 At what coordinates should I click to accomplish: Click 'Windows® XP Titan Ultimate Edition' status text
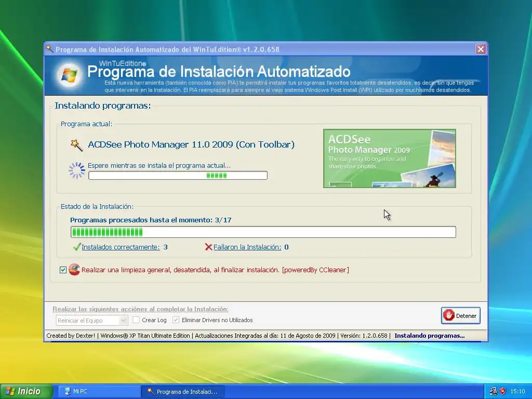coord(145,336)
